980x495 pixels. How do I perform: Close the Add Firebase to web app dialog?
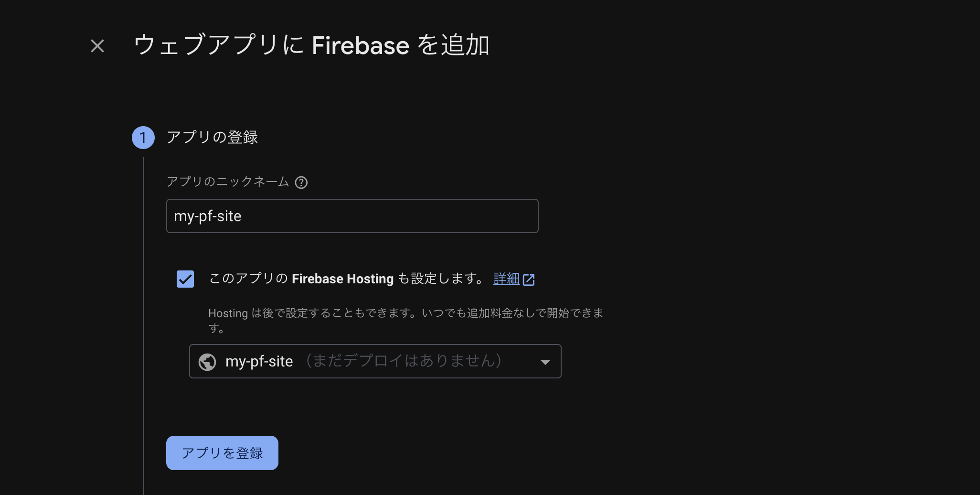[x=97, y=46]
